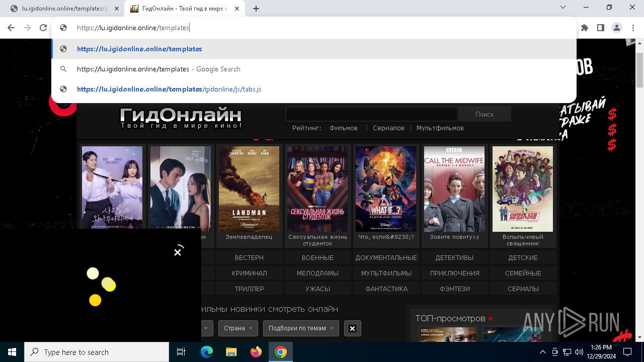This screenshot has height=362, width=644.
Task: Pick the Google Search suggestion row
Action: pyautogui.click(x=314, y=69)
